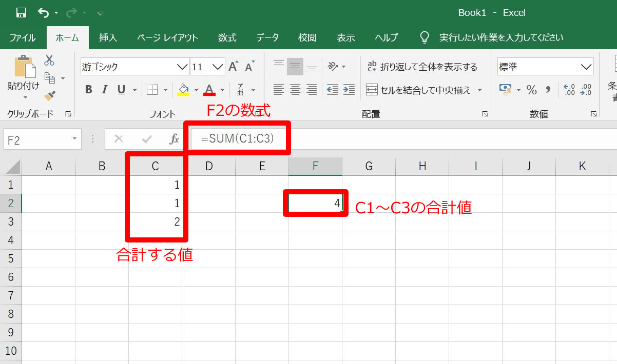
Task: Click the Increase Indent icon
Action: pyautogui.click(x=349, y=89)
